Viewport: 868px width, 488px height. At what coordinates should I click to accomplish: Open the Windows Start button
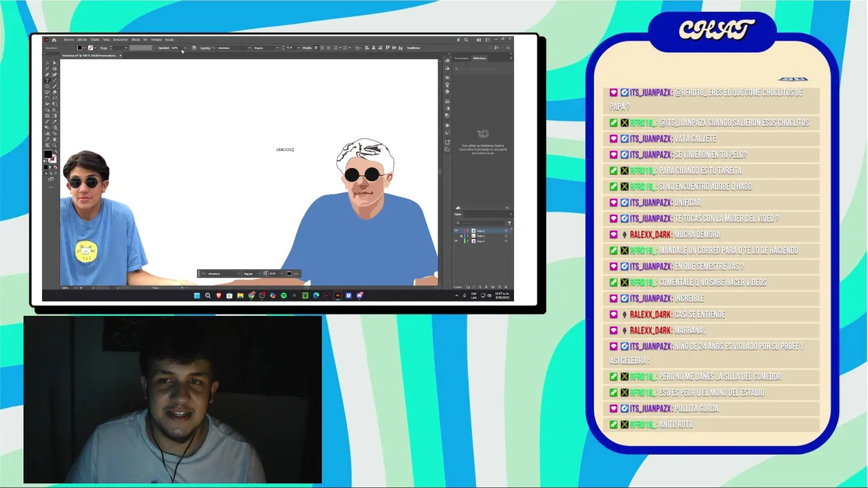point(197,296)
